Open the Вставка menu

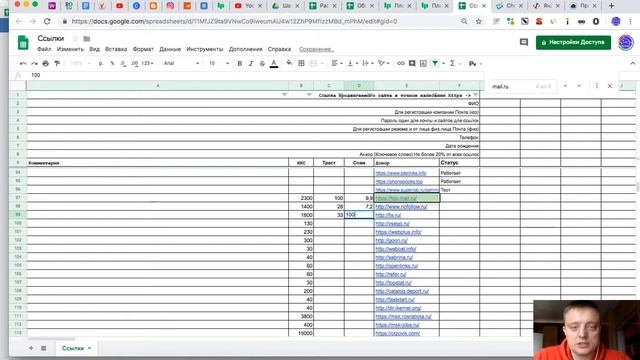116,49
